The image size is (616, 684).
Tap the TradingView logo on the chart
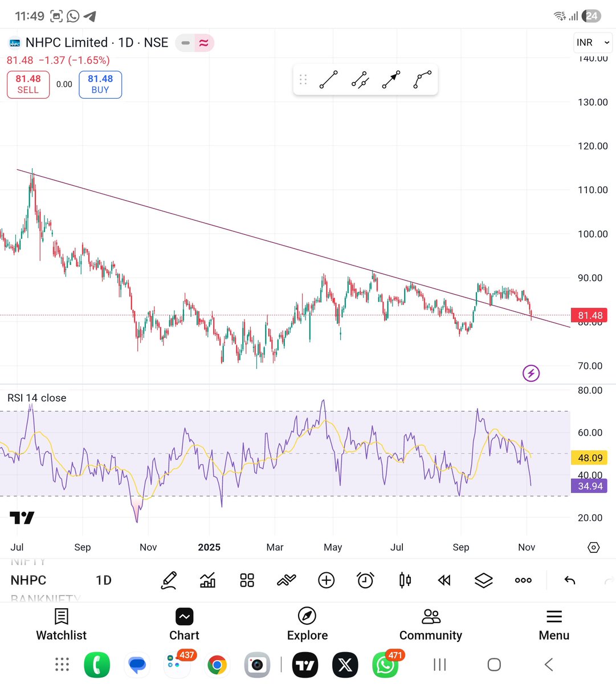click(x=22, y=518)
